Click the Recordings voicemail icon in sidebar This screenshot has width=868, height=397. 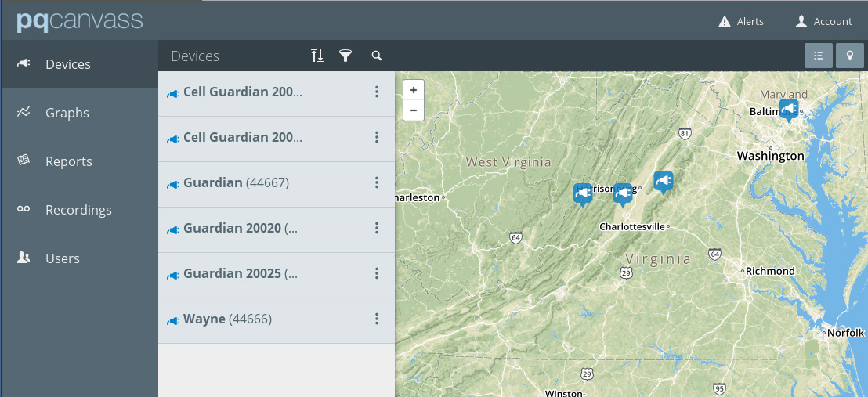[24, 208]
